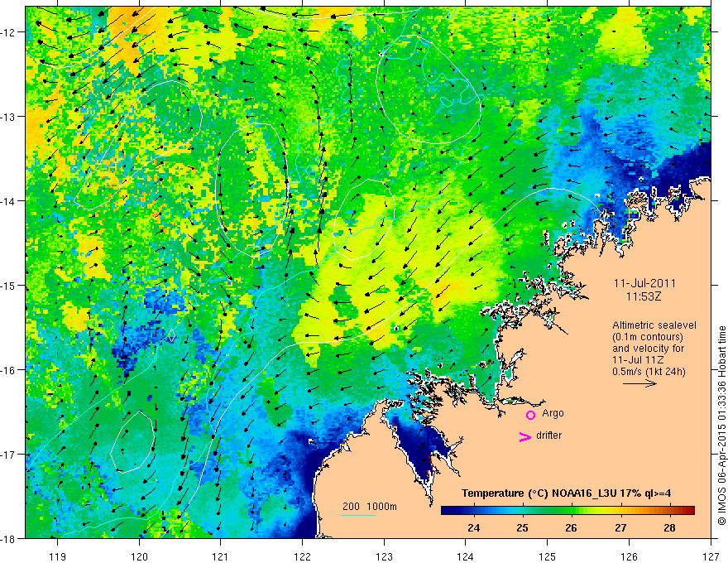The image size is (728, 563).
Task: Click the 'Altimetric sealevel' text line
Action: pos(654,325)
